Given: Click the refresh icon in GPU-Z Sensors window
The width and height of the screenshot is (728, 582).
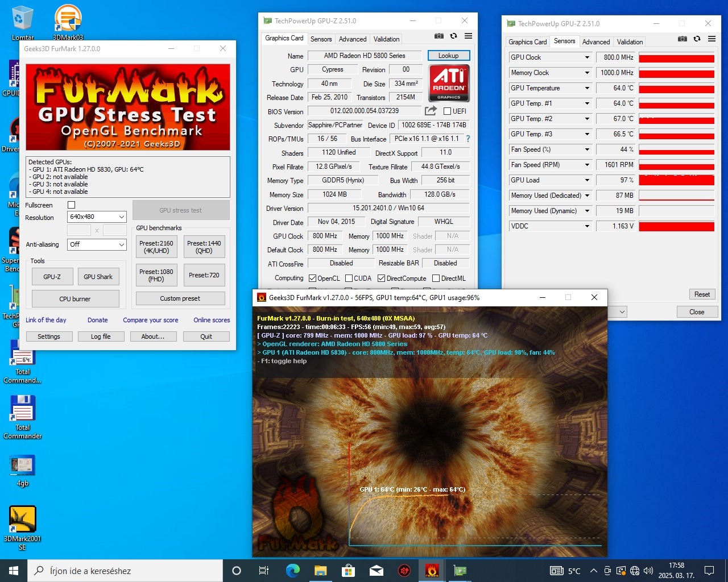Looking at the screenshot, I should (697, 39).
